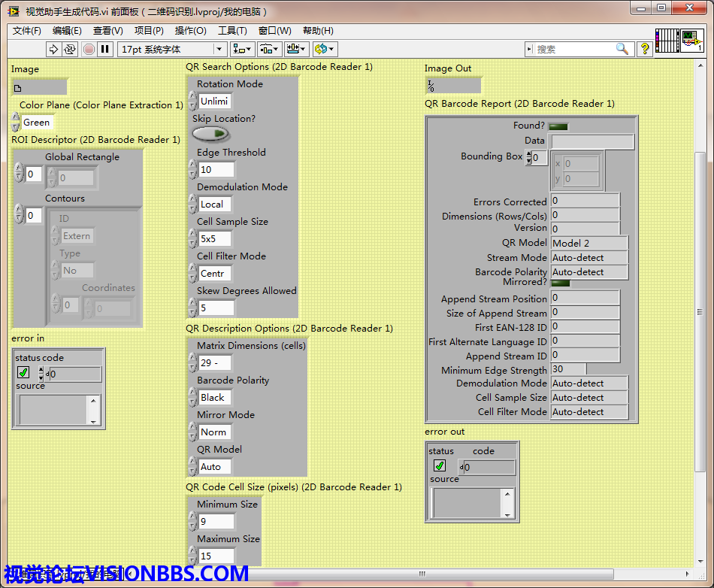
Task: Click the Run arrow button
Action: coord(53,49)
